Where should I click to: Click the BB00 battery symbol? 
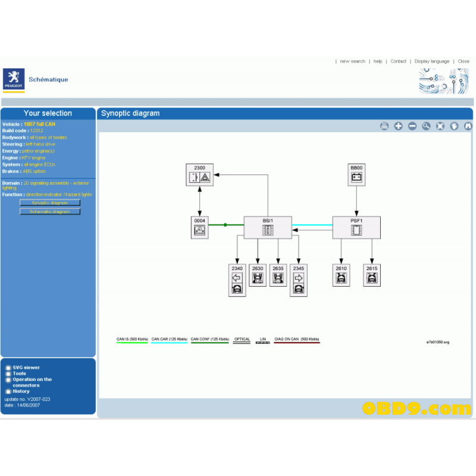coord(356,174)
